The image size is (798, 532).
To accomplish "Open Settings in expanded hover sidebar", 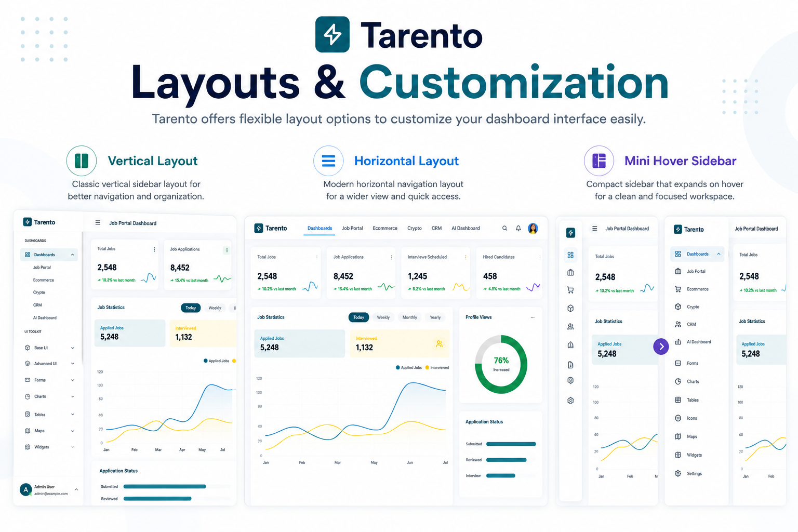I will (688, 474).
